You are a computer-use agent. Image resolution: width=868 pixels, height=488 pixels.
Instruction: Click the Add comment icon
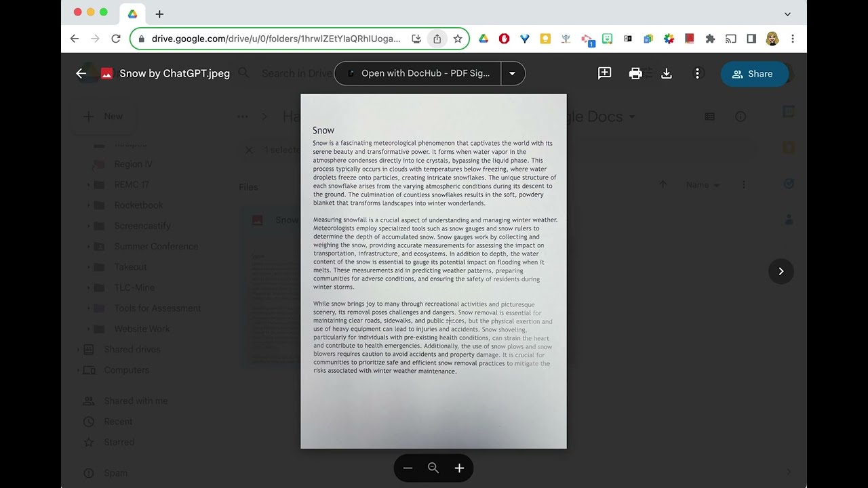604,73
